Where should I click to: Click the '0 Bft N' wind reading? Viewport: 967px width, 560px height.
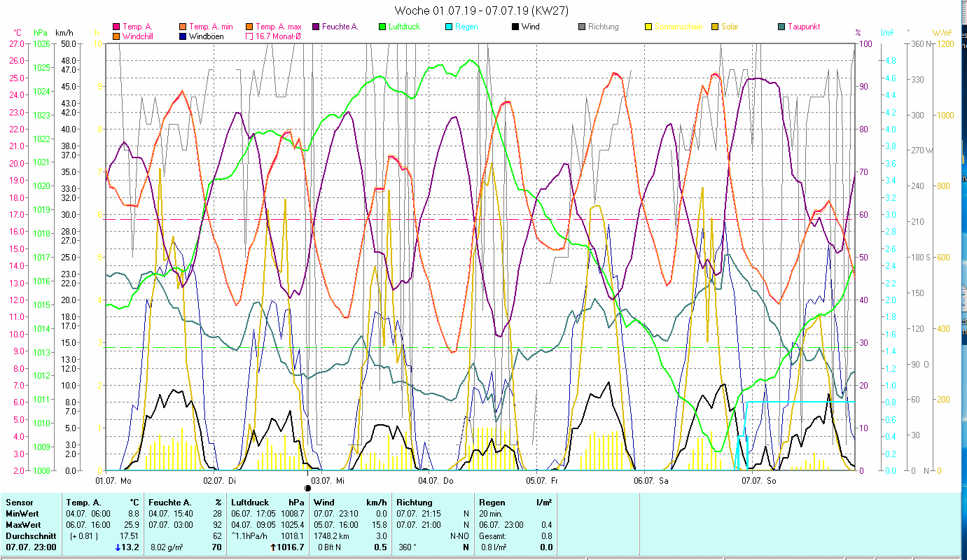point(329,547)
